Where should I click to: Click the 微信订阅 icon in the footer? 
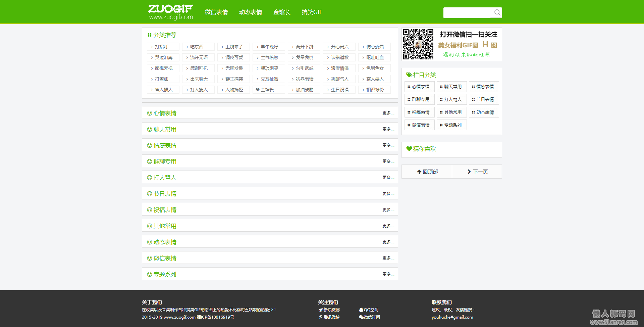361,317
